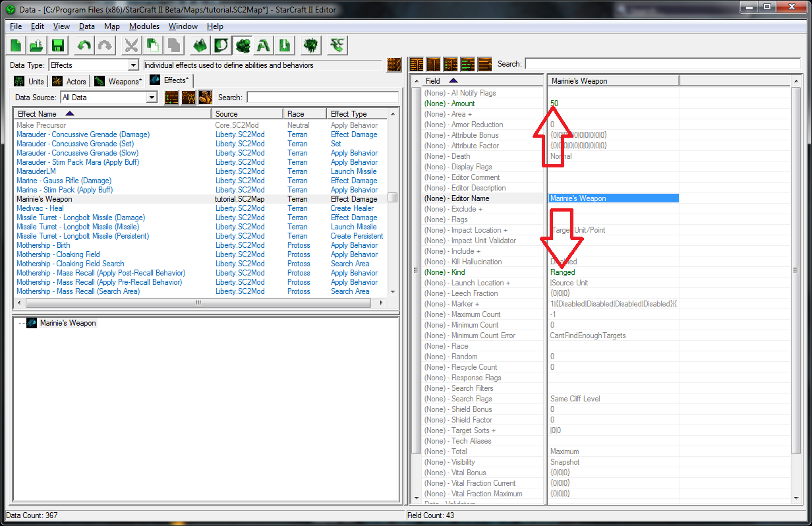Select Marinie's Weapon in the effect list
Screen dimensions: 812x526
coord(201,199)
